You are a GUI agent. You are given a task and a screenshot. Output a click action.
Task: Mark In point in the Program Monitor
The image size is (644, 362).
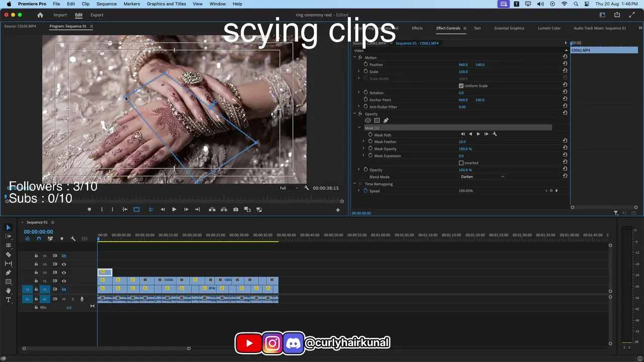click(102, 210)
